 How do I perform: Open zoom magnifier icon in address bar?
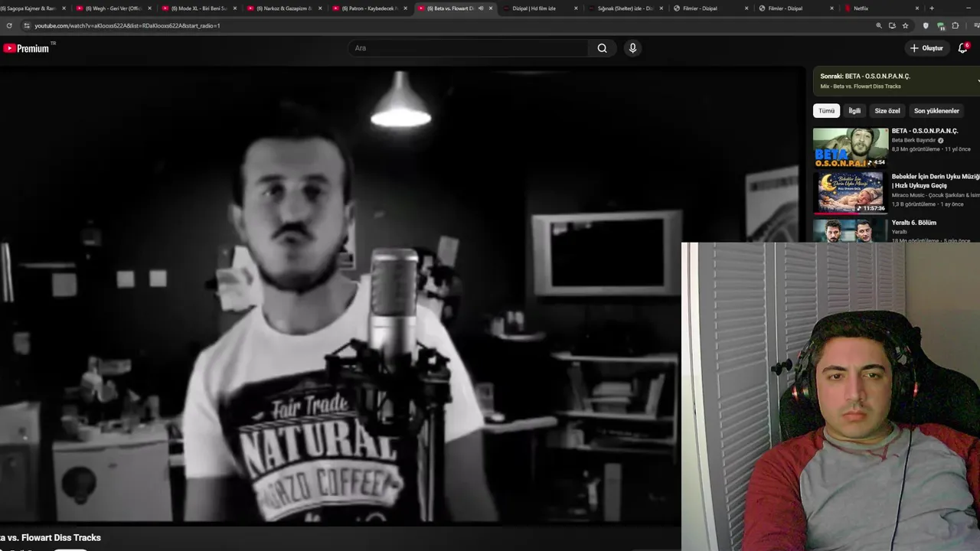point(879,25)
